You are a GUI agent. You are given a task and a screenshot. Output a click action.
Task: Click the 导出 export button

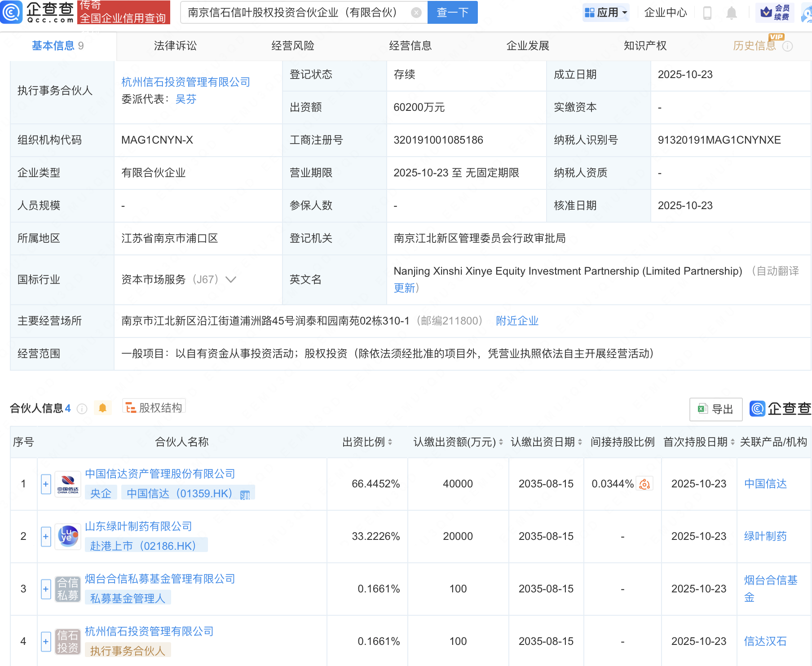click(x=715, y=409)
